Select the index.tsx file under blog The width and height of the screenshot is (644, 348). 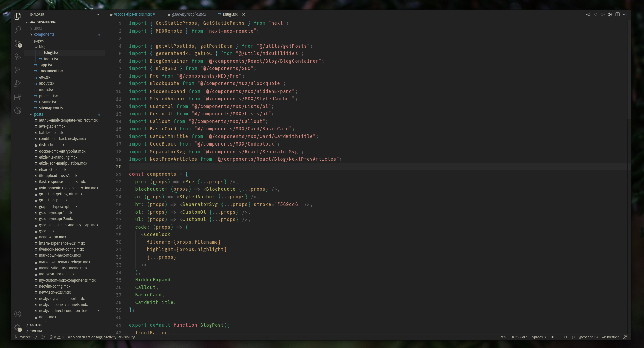[51, 59]
